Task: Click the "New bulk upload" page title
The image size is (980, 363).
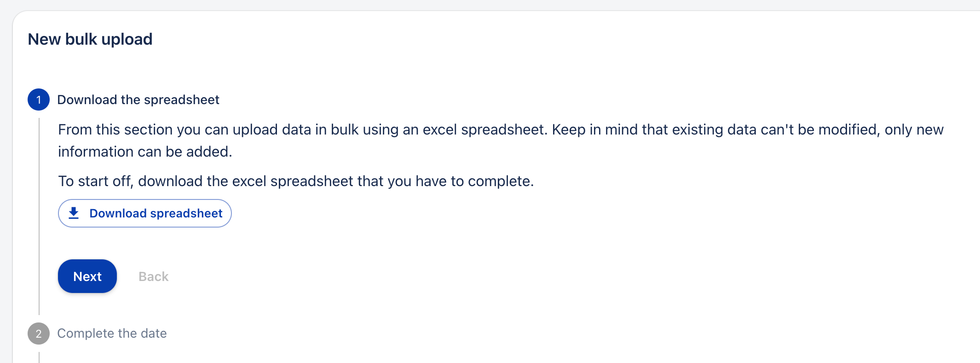Action: (90, 39)
